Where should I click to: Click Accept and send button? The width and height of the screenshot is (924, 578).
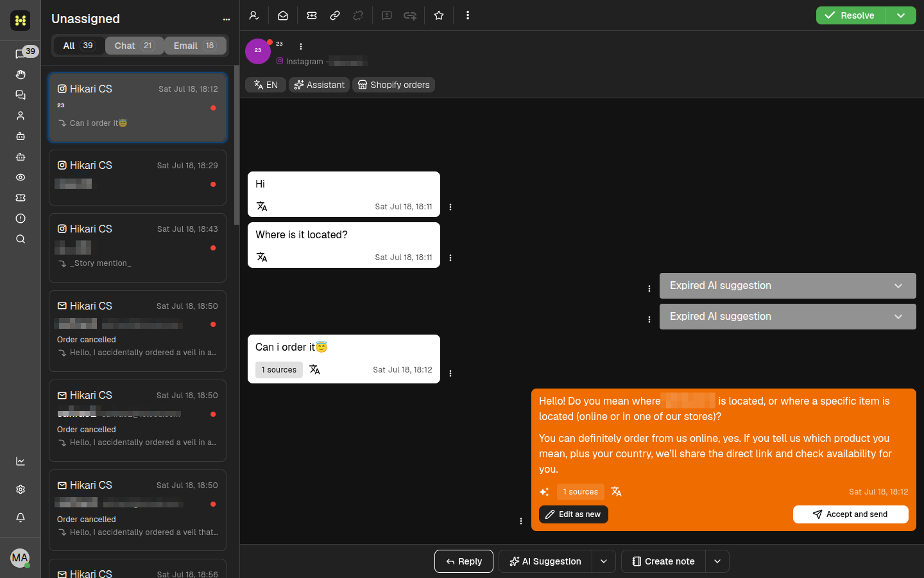tap(851, 514)
